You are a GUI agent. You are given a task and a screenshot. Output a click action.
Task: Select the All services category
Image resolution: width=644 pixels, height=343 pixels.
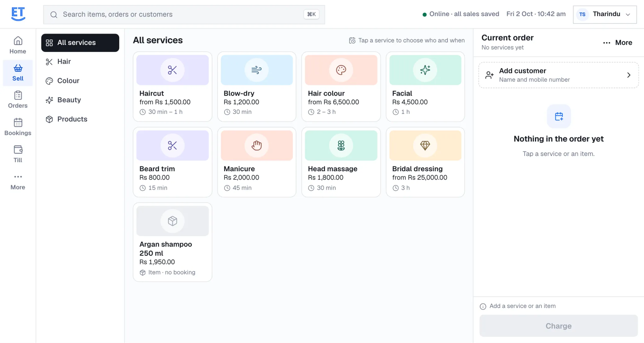coord(80,43)
